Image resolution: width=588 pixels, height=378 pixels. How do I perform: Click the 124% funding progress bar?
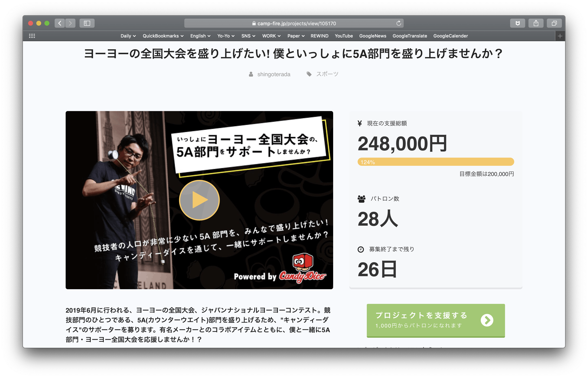(436, 162)
